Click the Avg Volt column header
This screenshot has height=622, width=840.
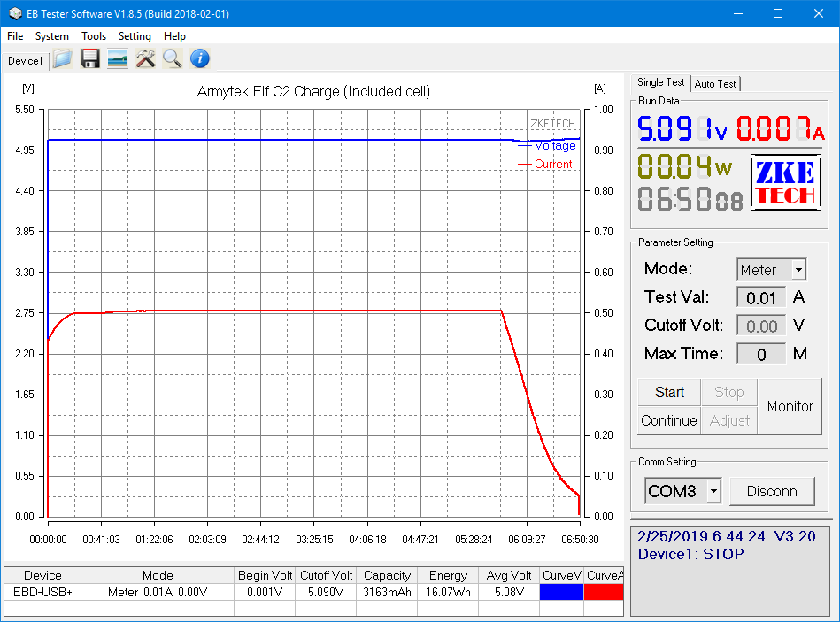(x=509, y=575)
